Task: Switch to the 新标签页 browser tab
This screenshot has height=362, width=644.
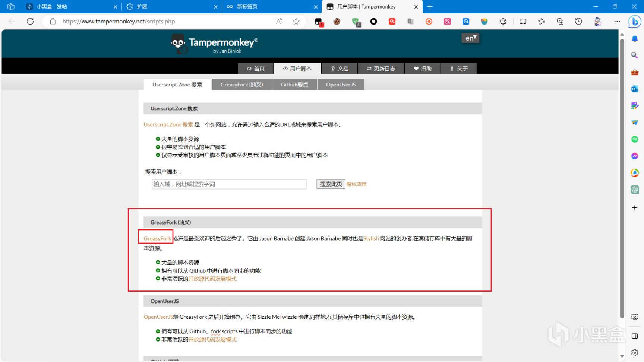Action: click(x=272, y=7)
